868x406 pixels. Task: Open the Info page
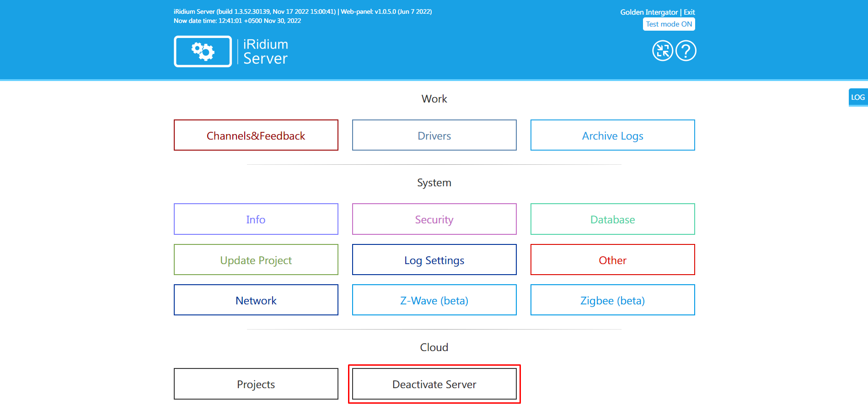click(x=256, y=219)
